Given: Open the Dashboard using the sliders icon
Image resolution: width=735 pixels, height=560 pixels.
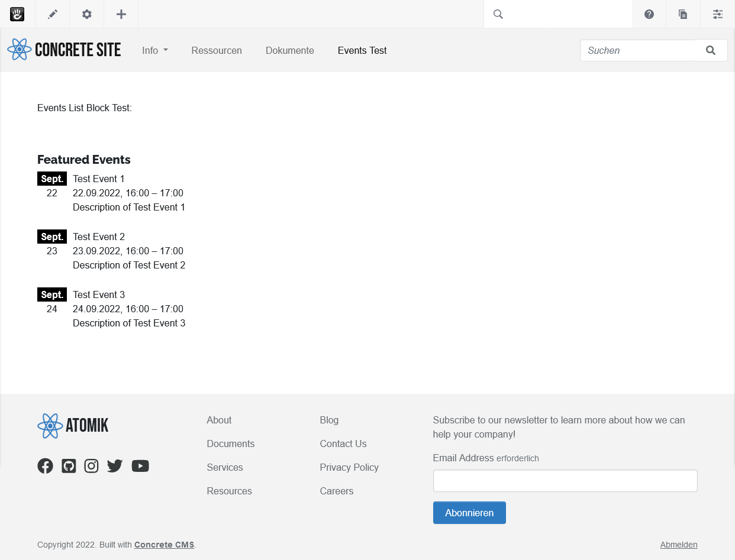Looking at the screenshot, I should (x=717, y=14).
